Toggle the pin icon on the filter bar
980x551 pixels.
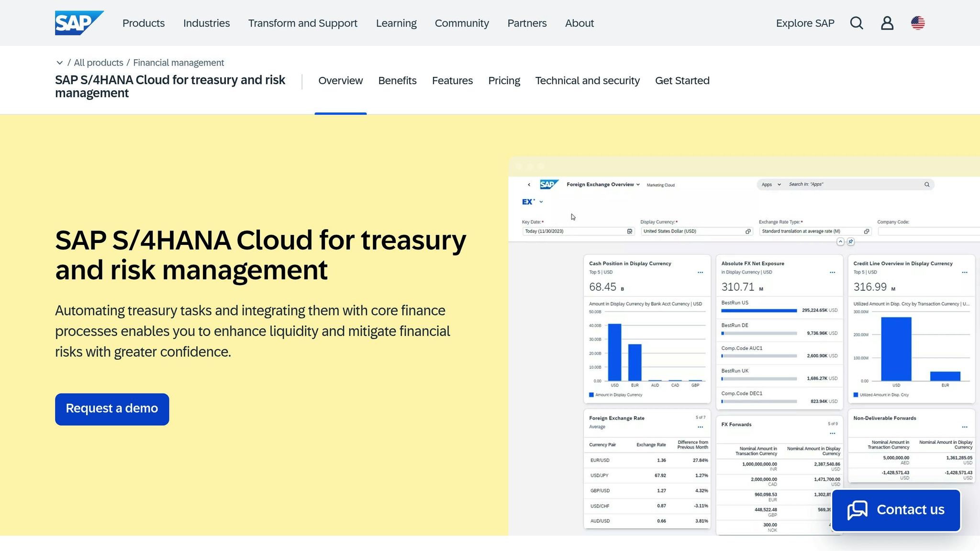(x=851, y=242)
